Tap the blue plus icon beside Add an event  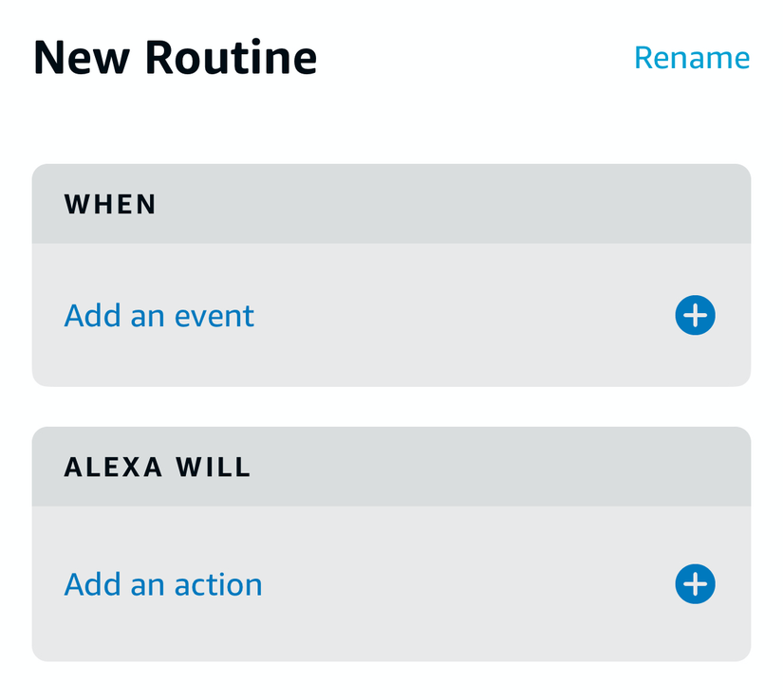(695, 315)
